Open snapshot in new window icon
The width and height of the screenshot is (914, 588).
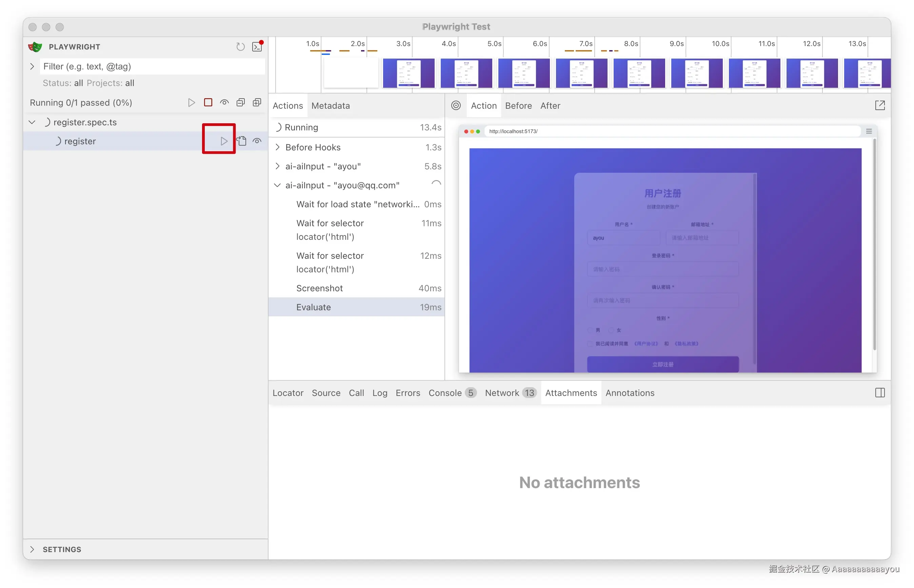pos(880,105)
